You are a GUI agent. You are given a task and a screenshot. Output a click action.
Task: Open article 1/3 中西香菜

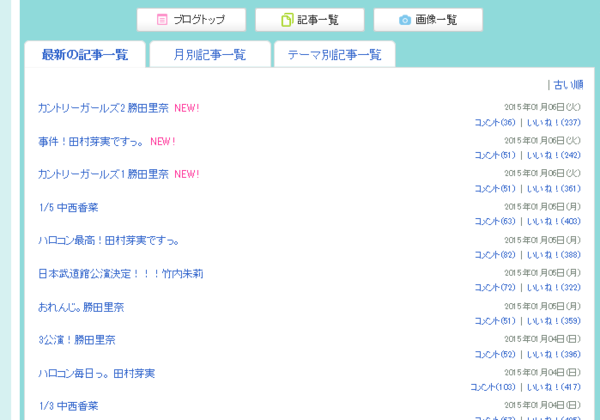pos(68,406)
